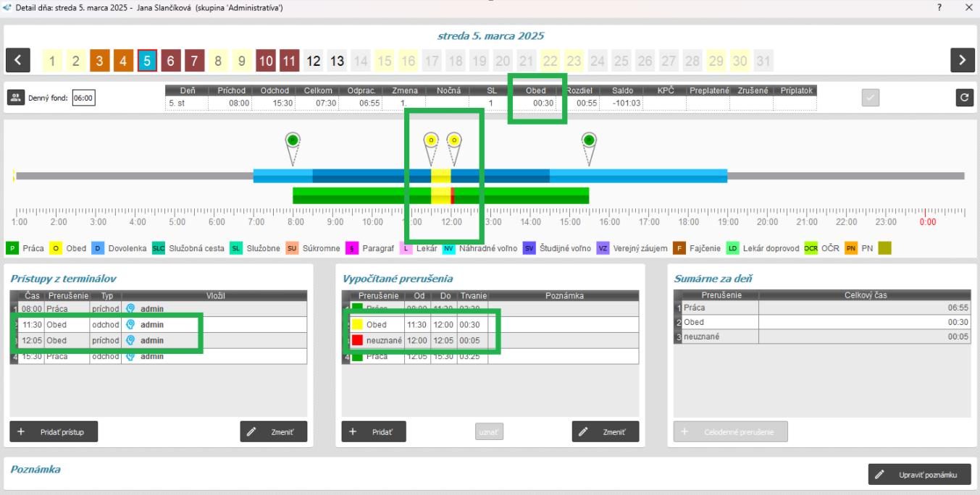Select day 3 in the calendar strip

100,60
